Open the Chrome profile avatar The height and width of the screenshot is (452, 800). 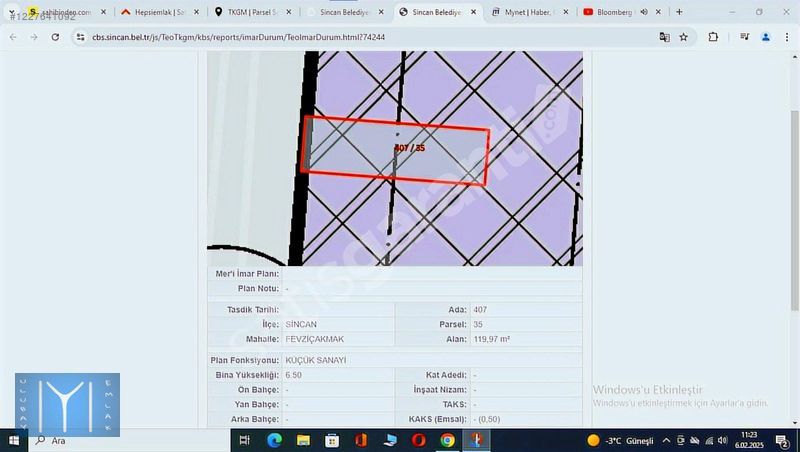(x=766, y=37)
